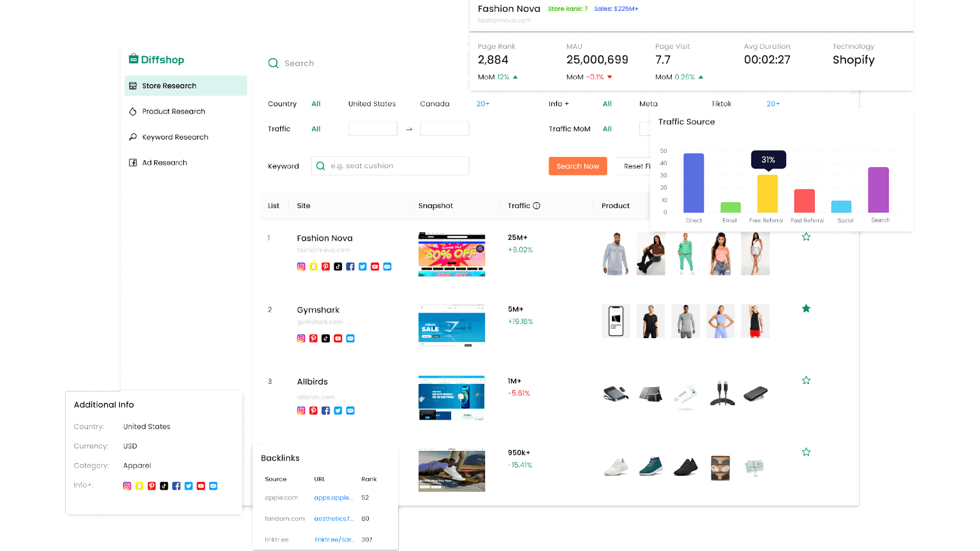This screenshot has height=551, width=980.
Task: Click the magnifier icon beside the top Search field
Action: click(x=273, y=63)
